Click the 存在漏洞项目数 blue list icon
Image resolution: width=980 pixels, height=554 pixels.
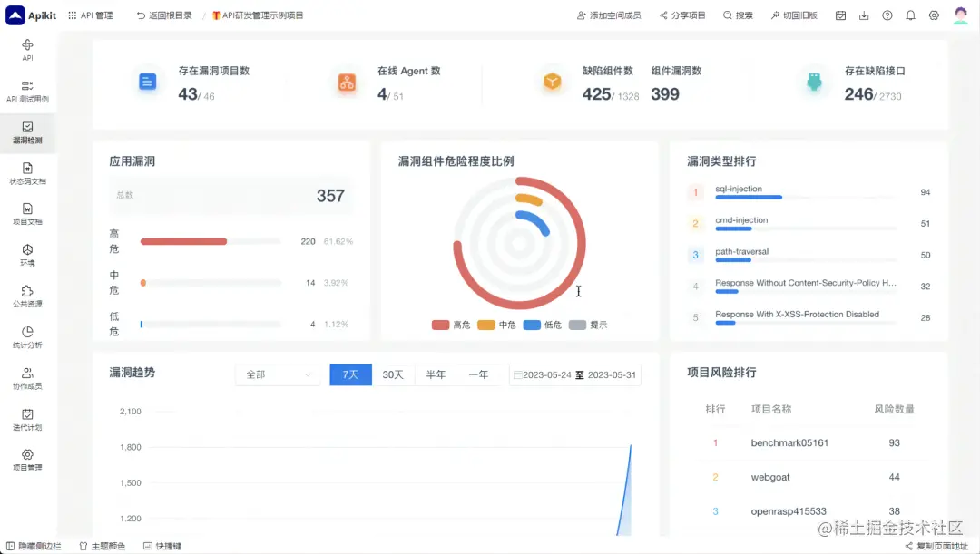point(148,82)
